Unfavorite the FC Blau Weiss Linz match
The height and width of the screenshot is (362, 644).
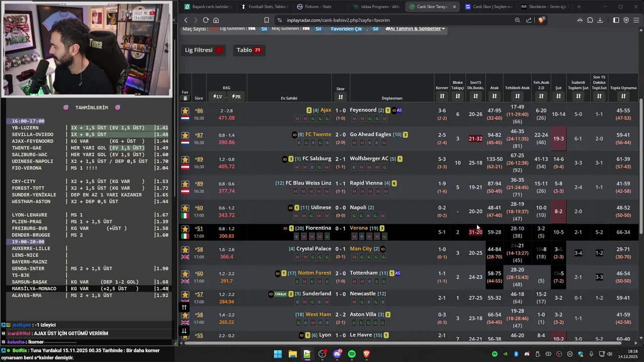(185, 184)
